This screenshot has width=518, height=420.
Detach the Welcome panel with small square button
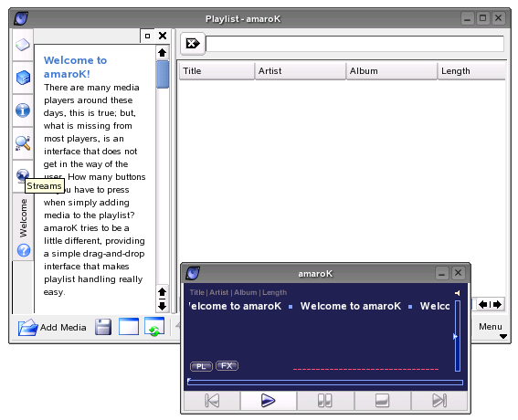(x=147, y=36)
